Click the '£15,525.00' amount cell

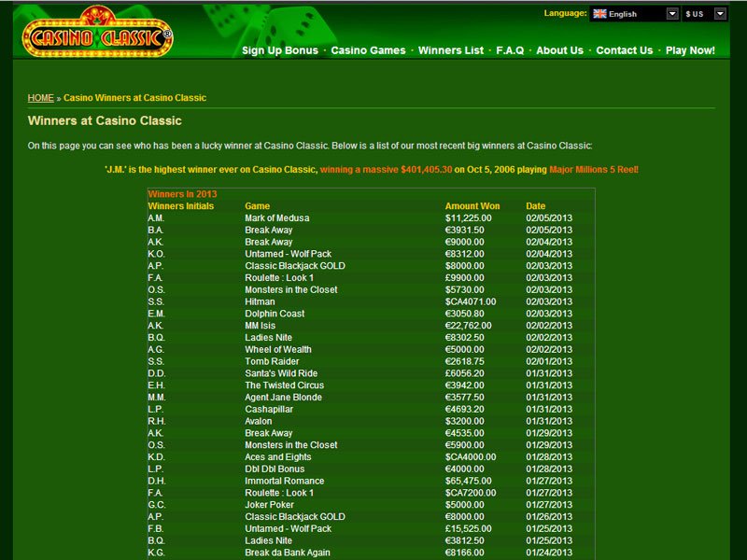point(469,528)
